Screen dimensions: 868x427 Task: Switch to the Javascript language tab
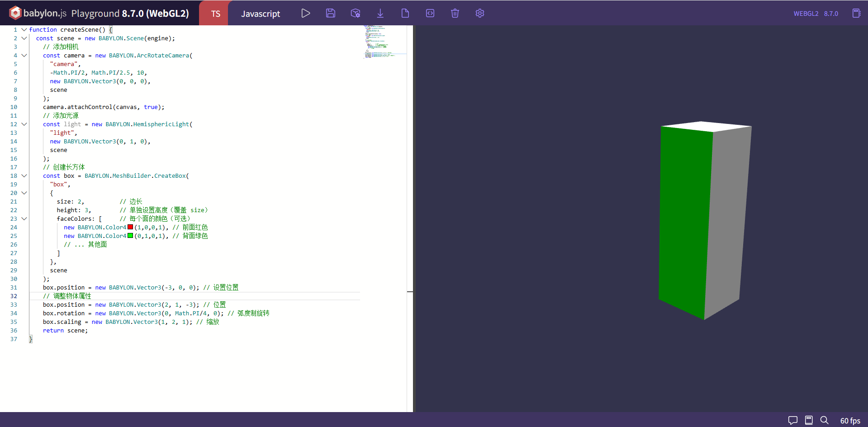[261, 14]
